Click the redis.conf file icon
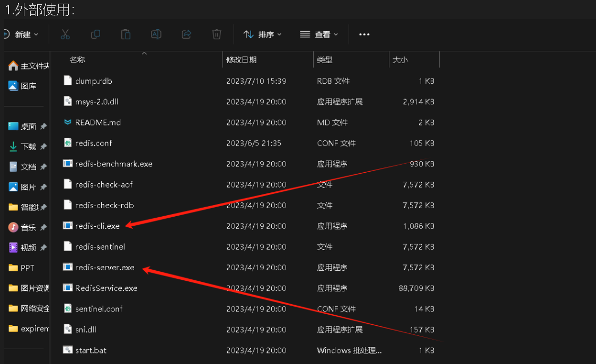596x364 pixels. 68,143
